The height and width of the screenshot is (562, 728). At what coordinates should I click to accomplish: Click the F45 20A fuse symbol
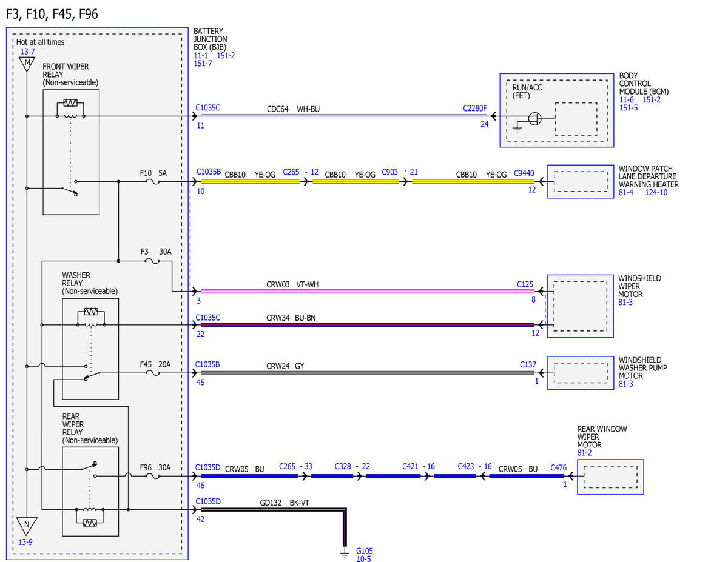click(x=152, y=373)
